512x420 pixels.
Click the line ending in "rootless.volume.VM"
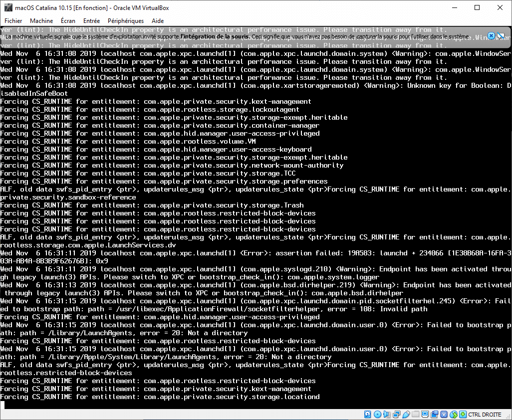pos(128,141)
